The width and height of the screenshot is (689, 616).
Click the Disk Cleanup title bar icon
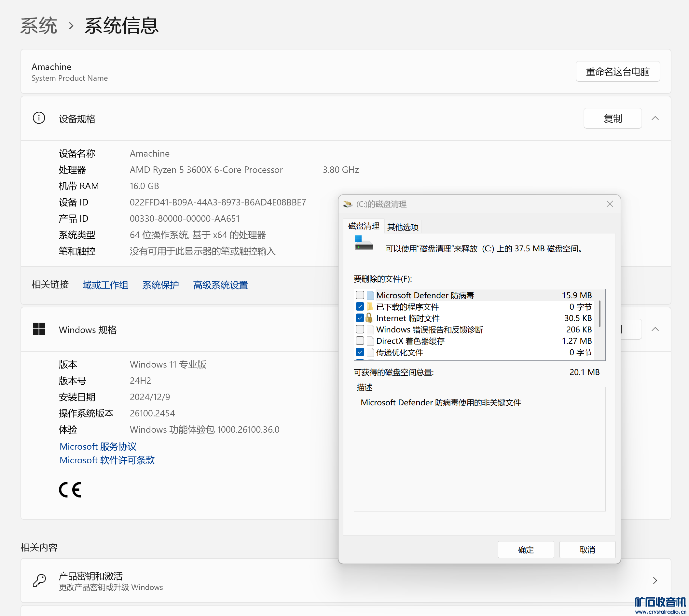click(348, 204)
